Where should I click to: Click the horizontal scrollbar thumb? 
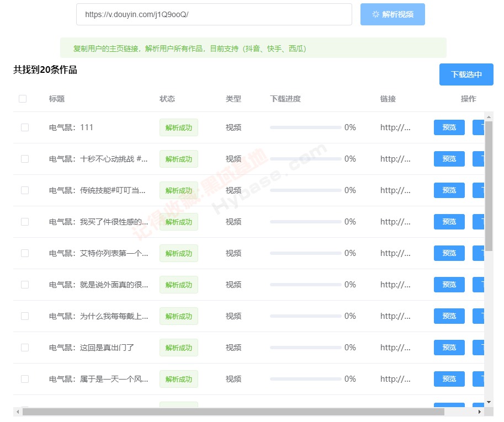pyautogui.click(x=234, y=412)
